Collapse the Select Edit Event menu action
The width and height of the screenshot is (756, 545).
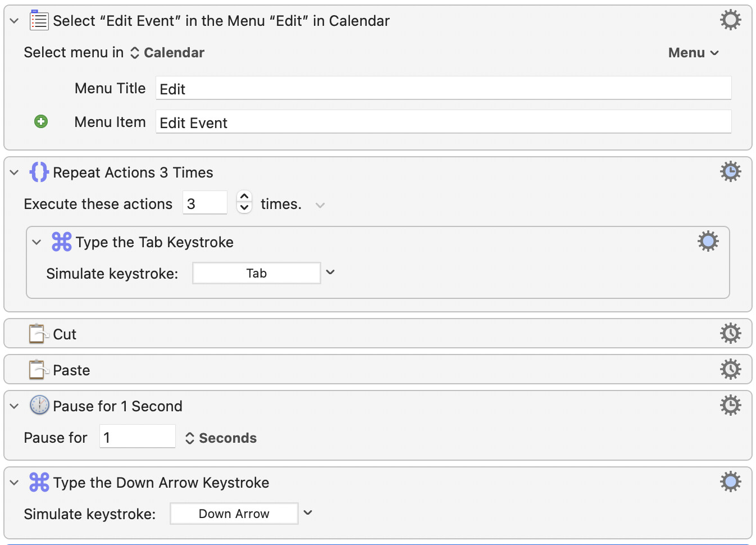(x=15, y=21)
